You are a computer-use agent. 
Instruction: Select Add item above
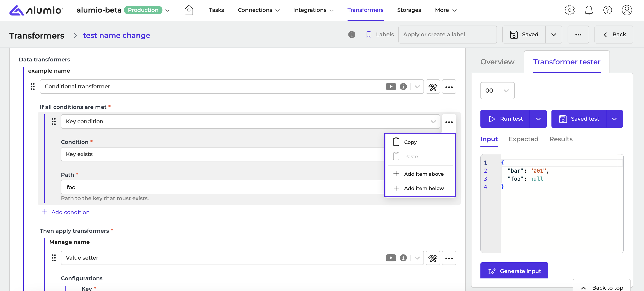[x=420, y=174]
